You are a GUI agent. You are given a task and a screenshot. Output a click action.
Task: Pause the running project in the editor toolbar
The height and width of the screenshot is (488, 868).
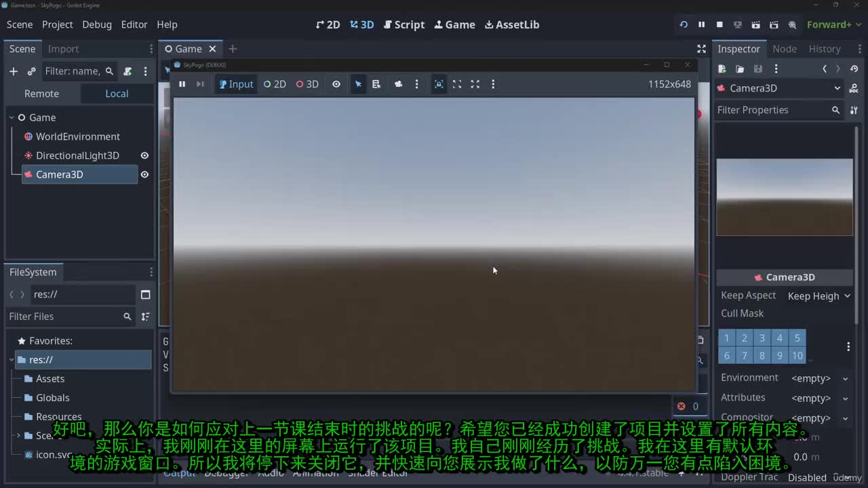tap(701, 24)
